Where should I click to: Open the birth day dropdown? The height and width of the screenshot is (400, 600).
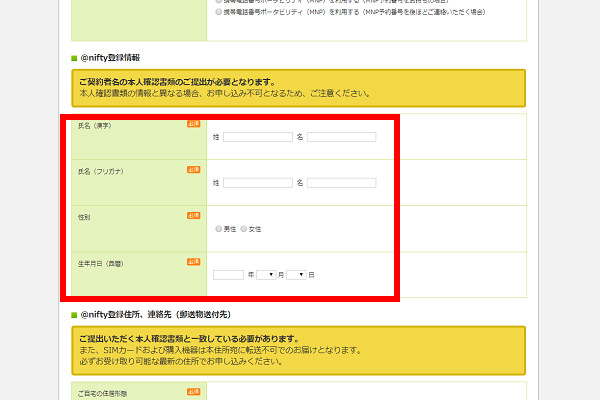pos(296,275)
